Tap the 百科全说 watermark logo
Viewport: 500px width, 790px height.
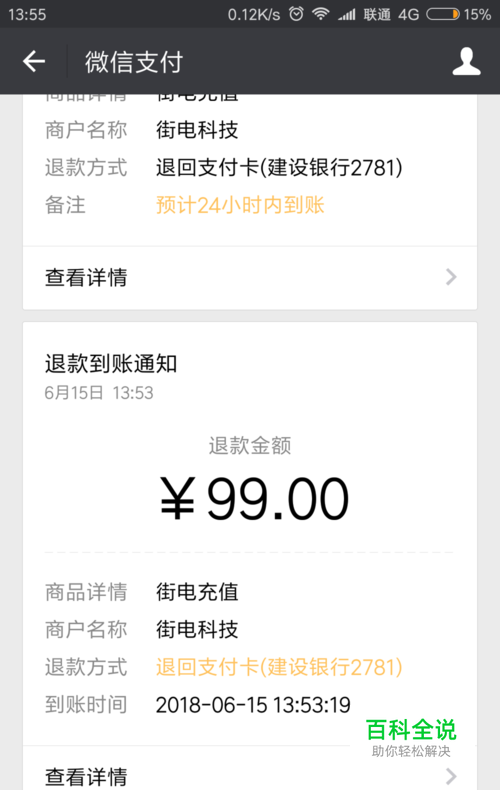click(x=411, y=737)
